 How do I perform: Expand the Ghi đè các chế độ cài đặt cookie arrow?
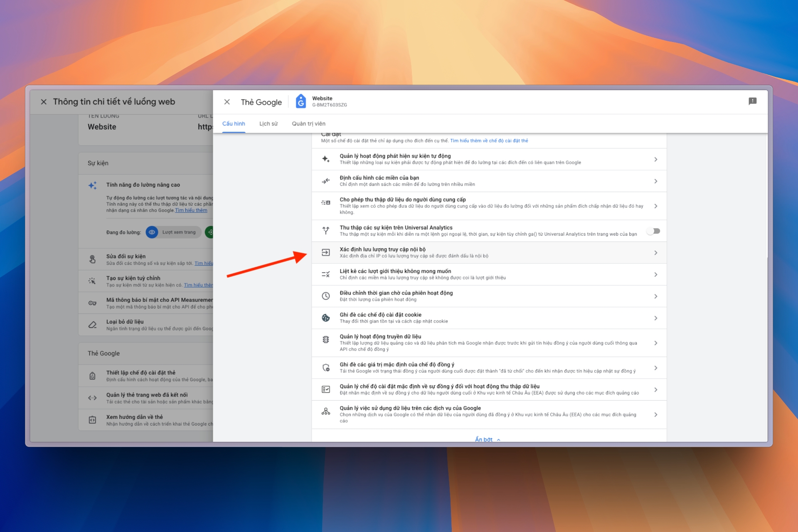point(655,318)
